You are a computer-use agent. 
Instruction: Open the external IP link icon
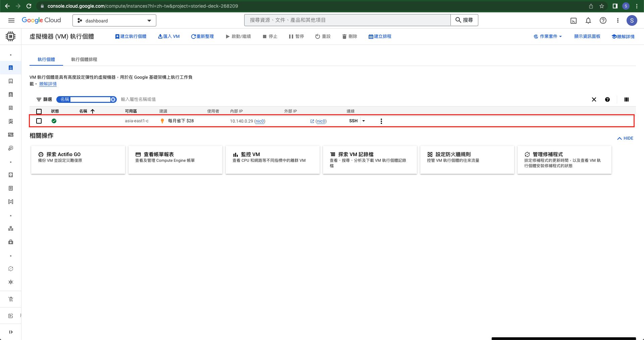tap(312, 121)
